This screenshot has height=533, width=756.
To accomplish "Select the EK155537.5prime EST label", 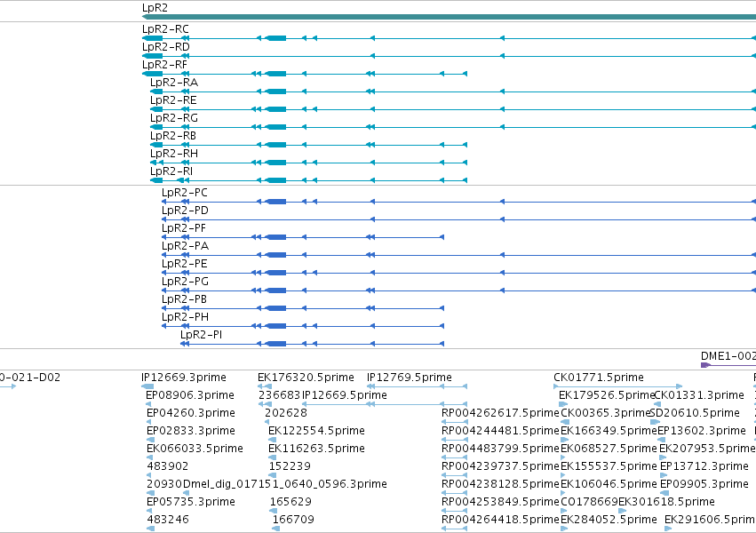I will [x=609, y=467].
